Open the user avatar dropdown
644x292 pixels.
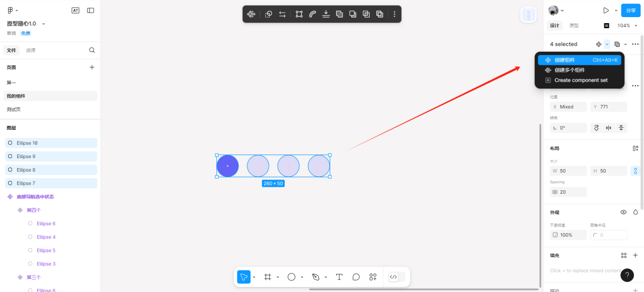(x=556, y=10)
